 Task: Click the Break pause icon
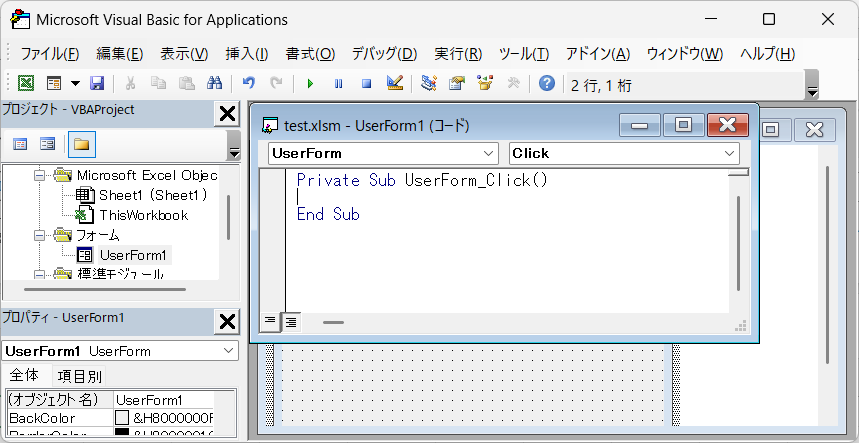click(x=339, y=83)
